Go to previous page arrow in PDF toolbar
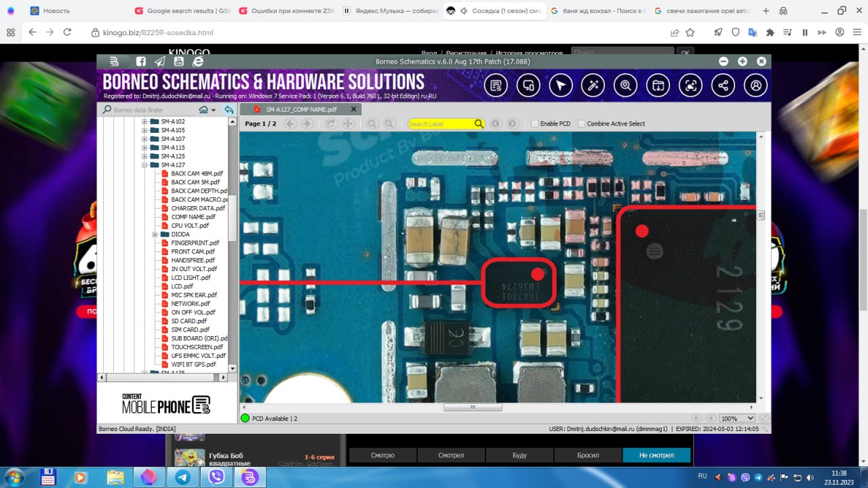 tap(290, 124)
